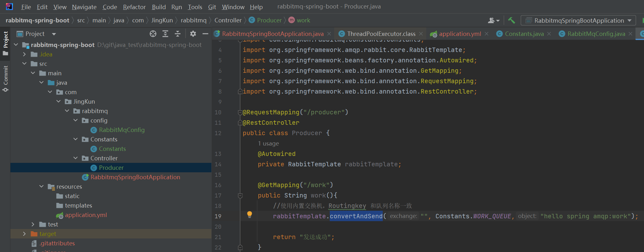Collapse the com package arrow

pyautogui.click(x=50, y=92)
